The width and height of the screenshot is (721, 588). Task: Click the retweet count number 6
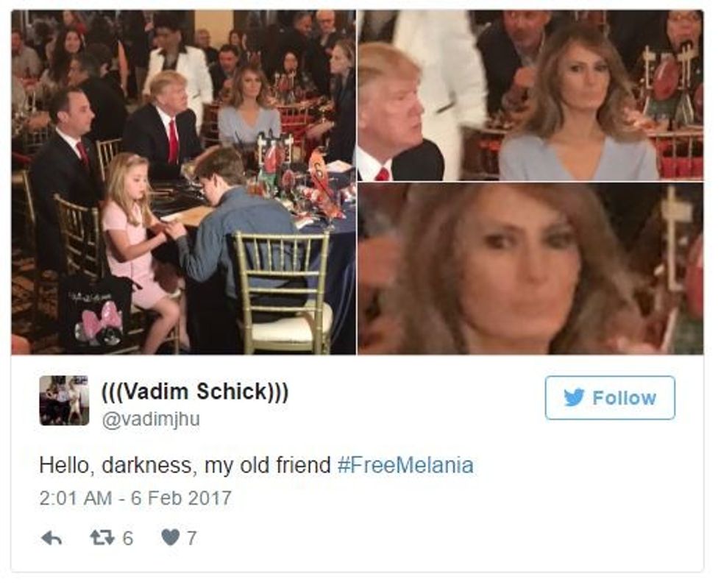[128, 538]
